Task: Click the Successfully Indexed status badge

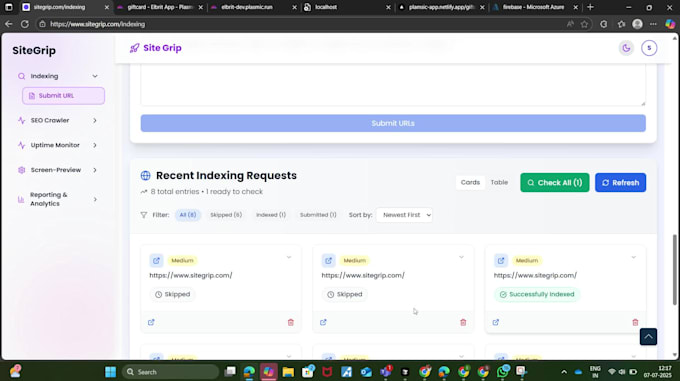Action: [x=537, y=294]
